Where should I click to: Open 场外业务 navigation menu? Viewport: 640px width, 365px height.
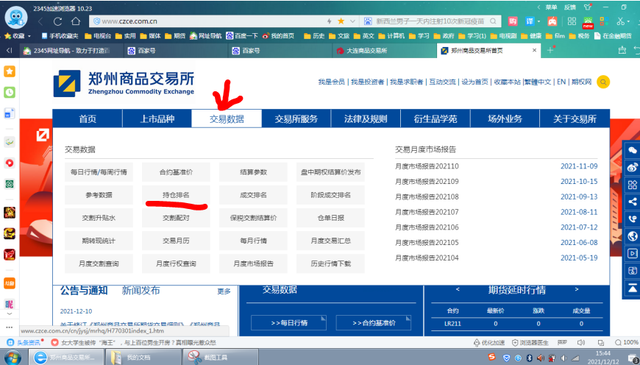505,119
